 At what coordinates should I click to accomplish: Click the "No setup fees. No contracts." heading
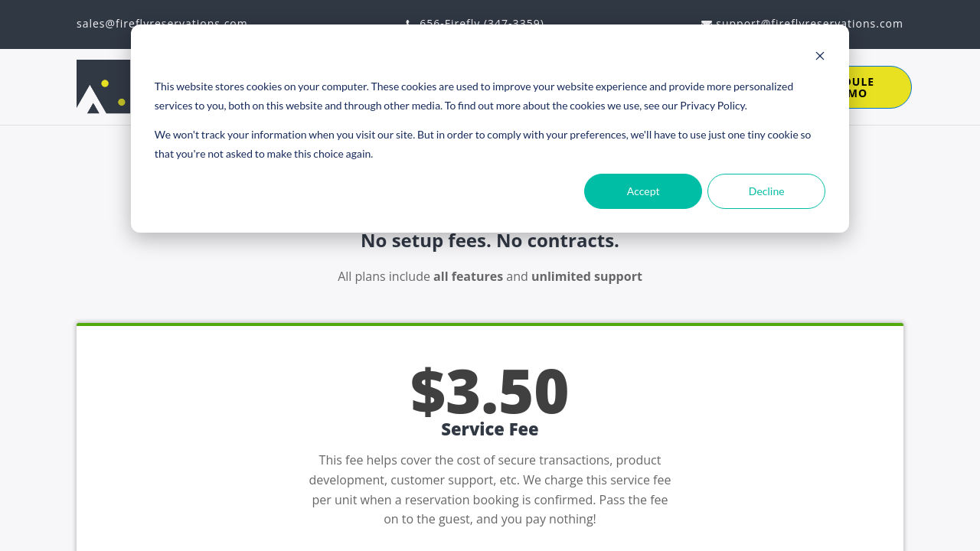coord(489,241)
